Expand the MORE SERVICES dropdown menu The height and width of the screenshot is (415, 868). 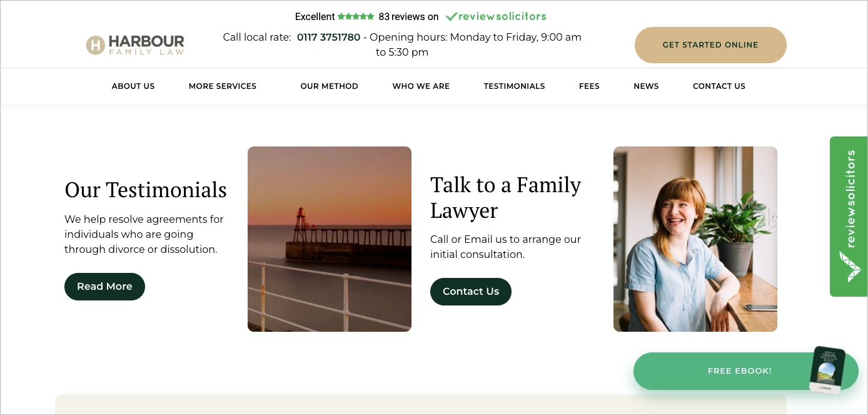tap(223, 86)
